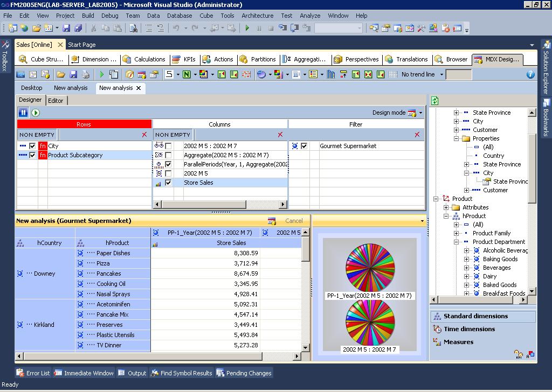
Task: Switch to the Browser tab
Action: pyautogui.click(x=452, y=59)
